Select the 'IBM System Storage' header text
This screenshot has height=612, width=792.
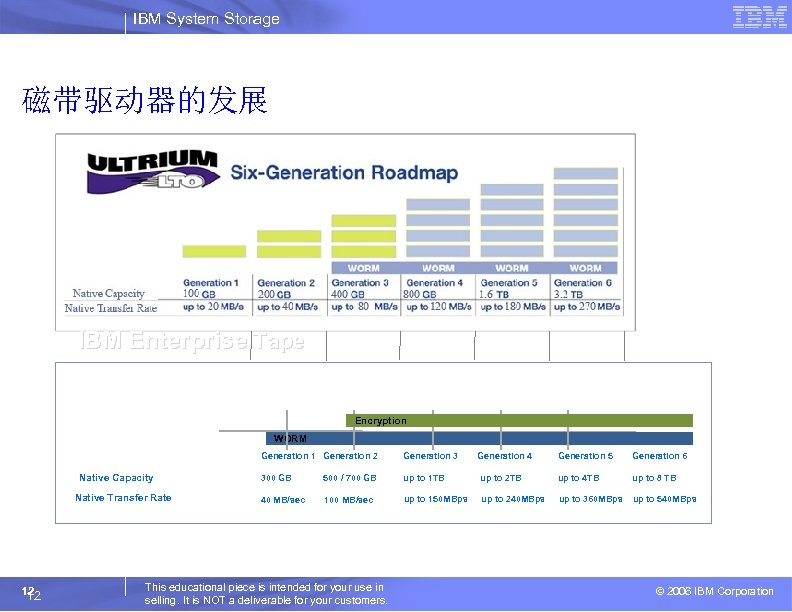click(206, 19)
